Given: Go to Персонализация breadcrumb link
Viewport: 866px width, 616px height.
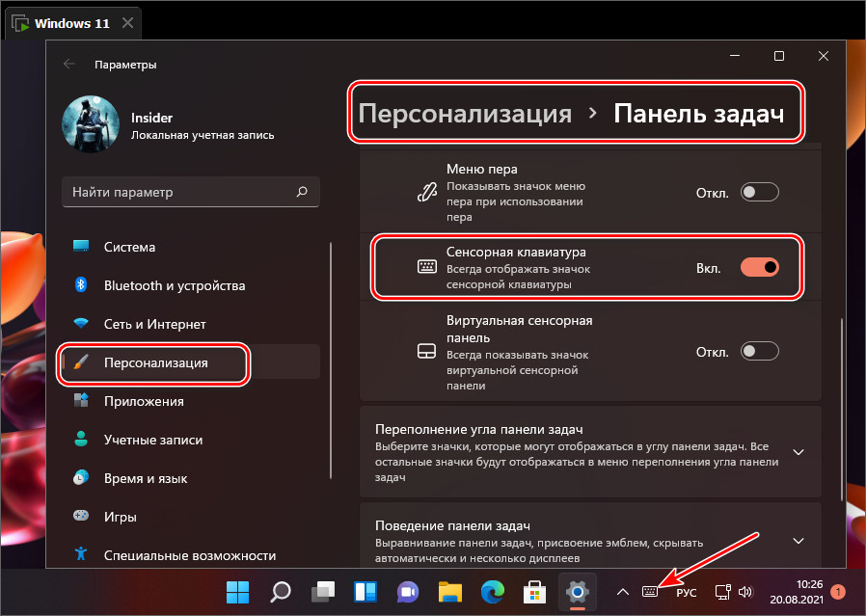Looking at the screenshot, I should pos(466,114).
